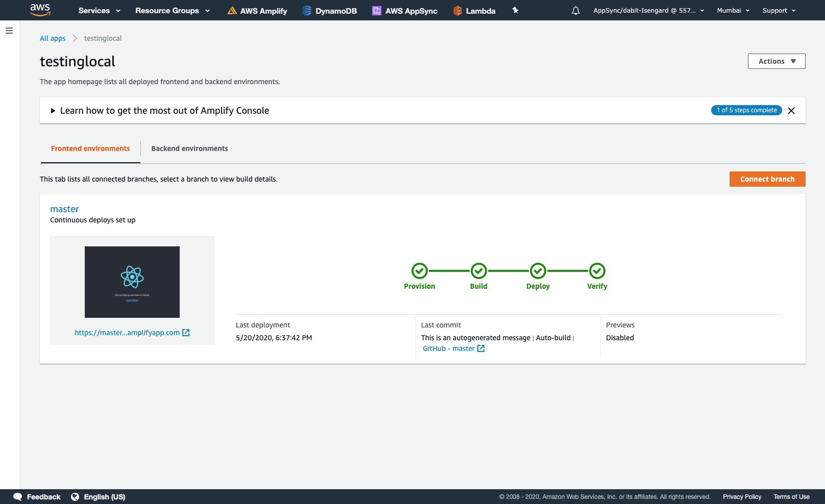The image size is (825, 504).
Task: Open the DynamoDB service shortcut
Action: (329, 11)
